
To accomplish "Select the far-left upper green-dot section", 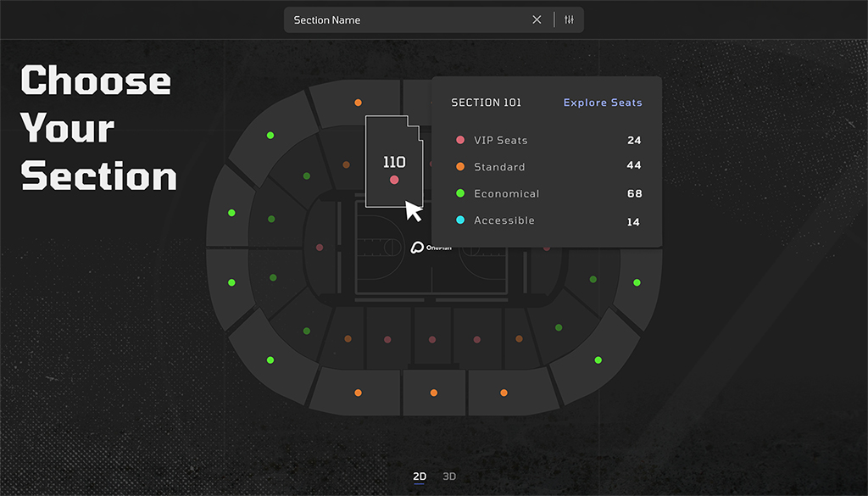I will tap(230, 209).
